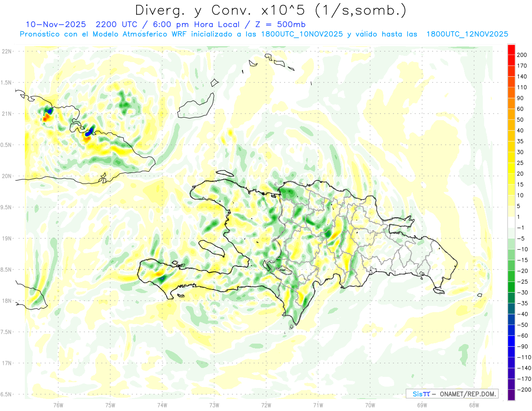Click the positive '170' colorbar label
This screenshot has height=411, width=532.
(x=522, y=66)
